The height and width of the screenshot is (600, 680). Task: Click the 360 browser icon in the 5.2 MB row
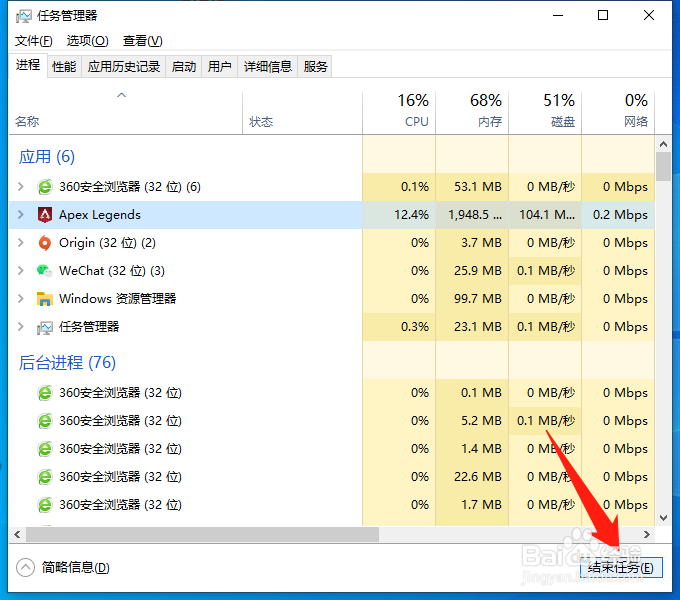(45, 421)
